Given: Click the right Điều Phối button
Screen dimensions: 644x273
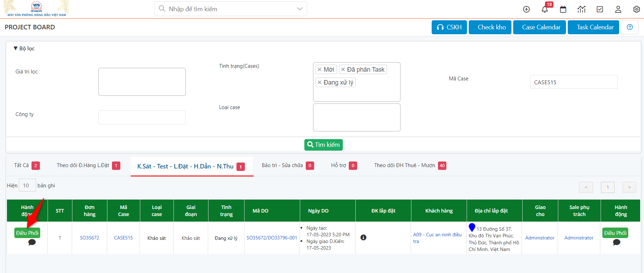Looking at the screenshot, I should pyautogui.click(x=615, y=233).
